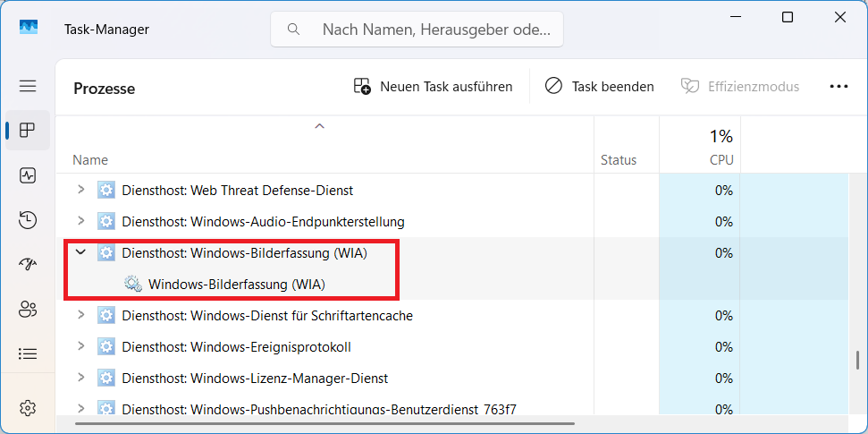
Task: Click Task beenden button
Action: [600, 87]
